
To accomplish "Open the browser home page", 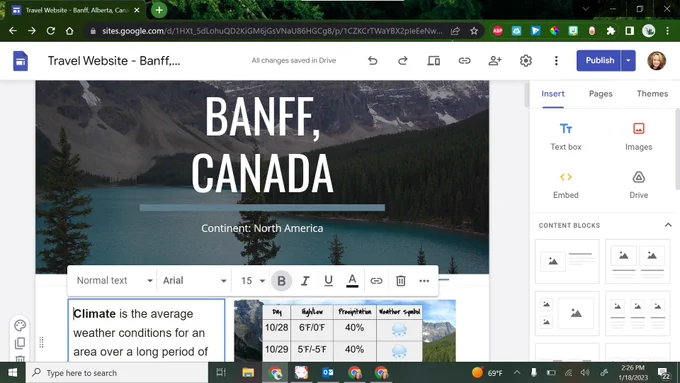I will point(69,31).
